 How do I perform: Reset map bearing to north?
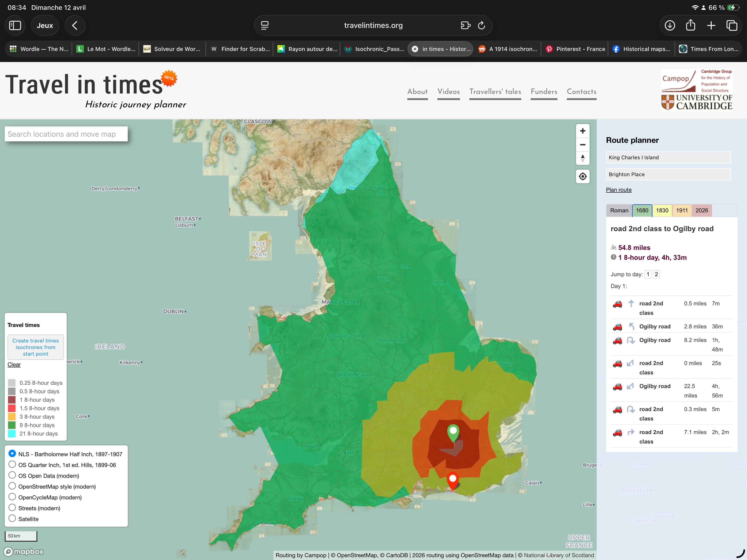coord(583,158)
